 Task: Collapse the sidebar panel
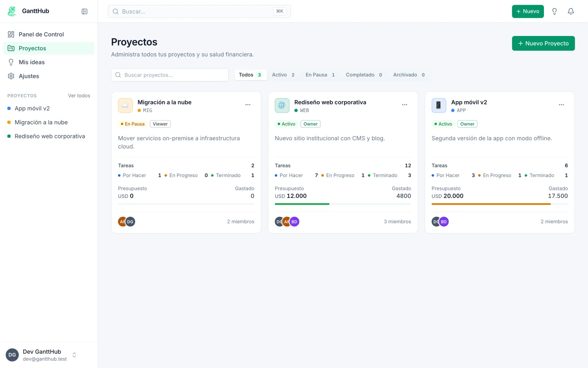[85, 11]
